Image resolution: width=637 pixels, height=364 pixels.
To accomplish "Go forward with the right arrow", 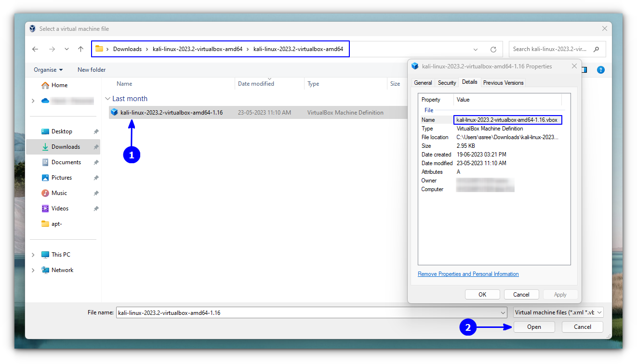I will pyautogui.click(x=52, y=49).
